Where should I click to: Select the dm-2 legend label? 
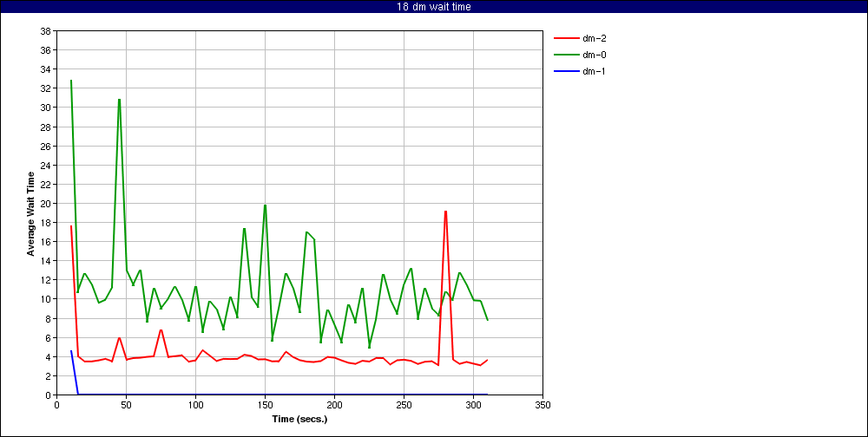pyautogui.click(x=594, y=38)
